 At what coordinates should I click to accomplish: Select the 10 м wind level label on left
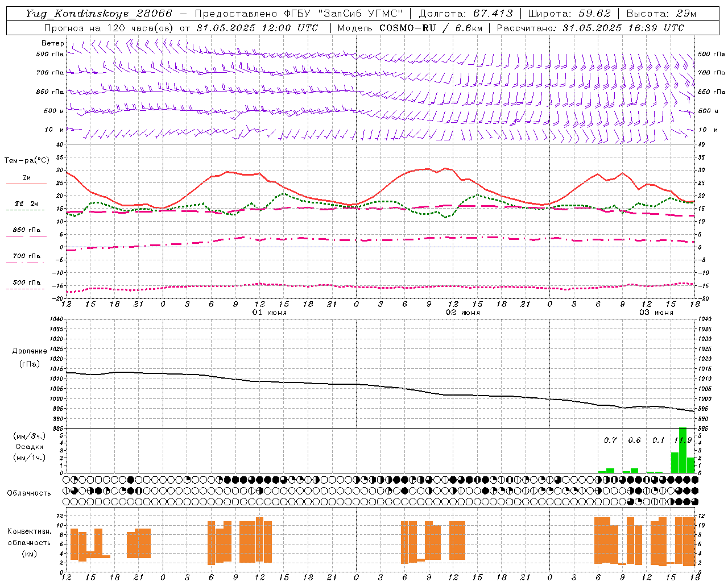coord(55,130)
